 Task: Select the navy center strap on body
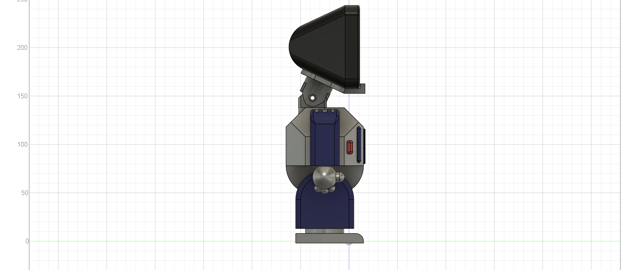coord(325,138)
